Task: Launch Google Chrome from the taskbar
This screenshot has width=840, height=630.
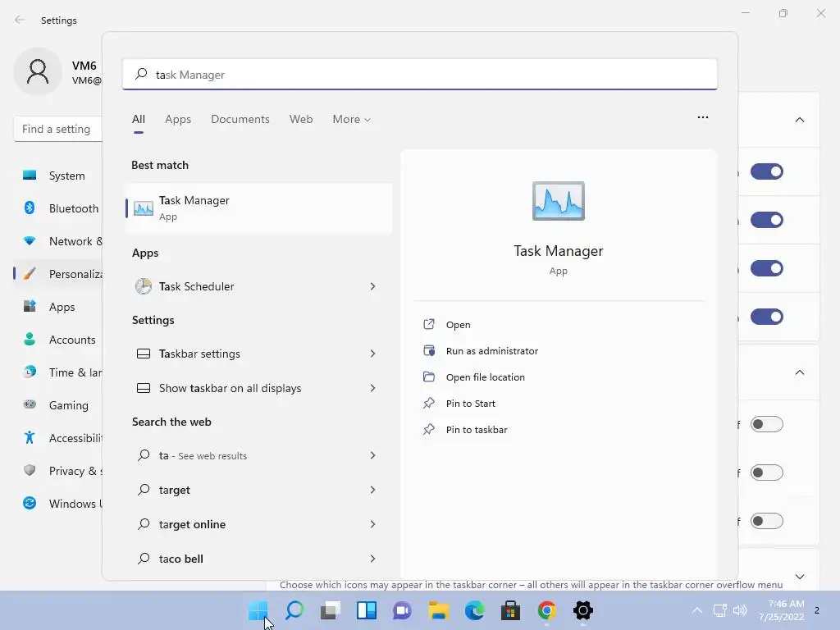Action: tap(546, 610)
